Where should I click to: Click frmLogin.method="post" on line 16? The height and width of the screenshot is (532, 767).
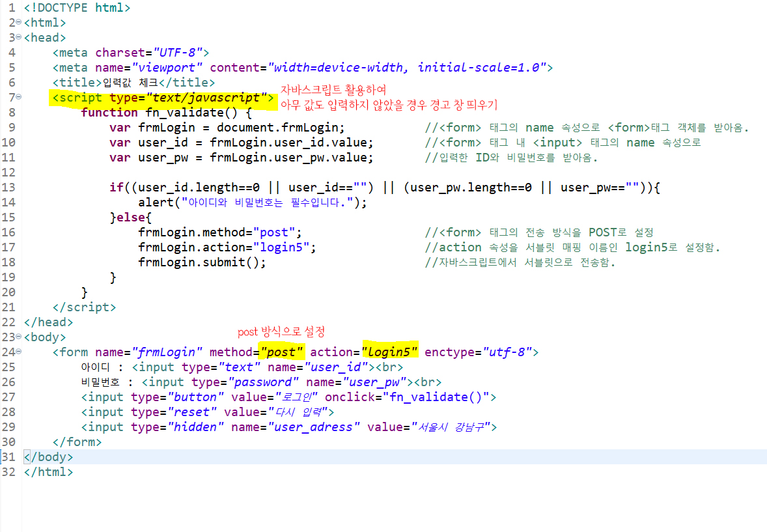point(219,232)
